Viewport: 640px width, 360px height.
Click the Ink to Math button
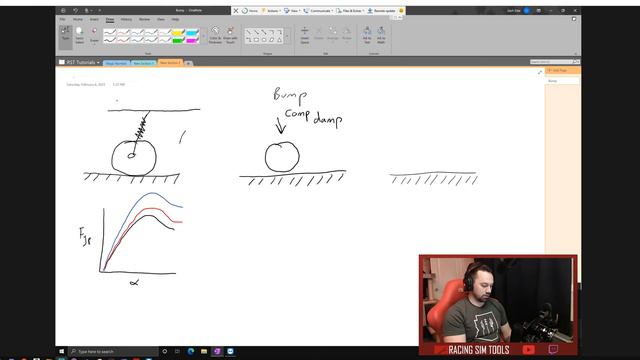point(381,35)
